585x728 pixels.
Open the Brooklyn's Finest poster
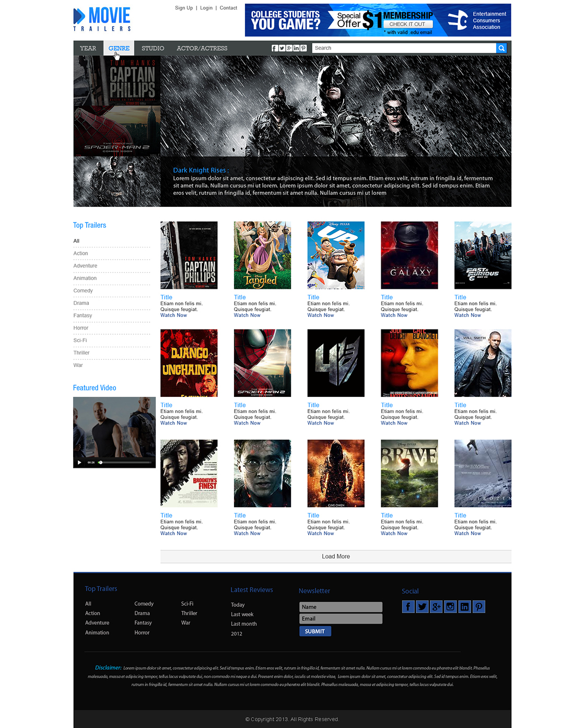(189, 473)
